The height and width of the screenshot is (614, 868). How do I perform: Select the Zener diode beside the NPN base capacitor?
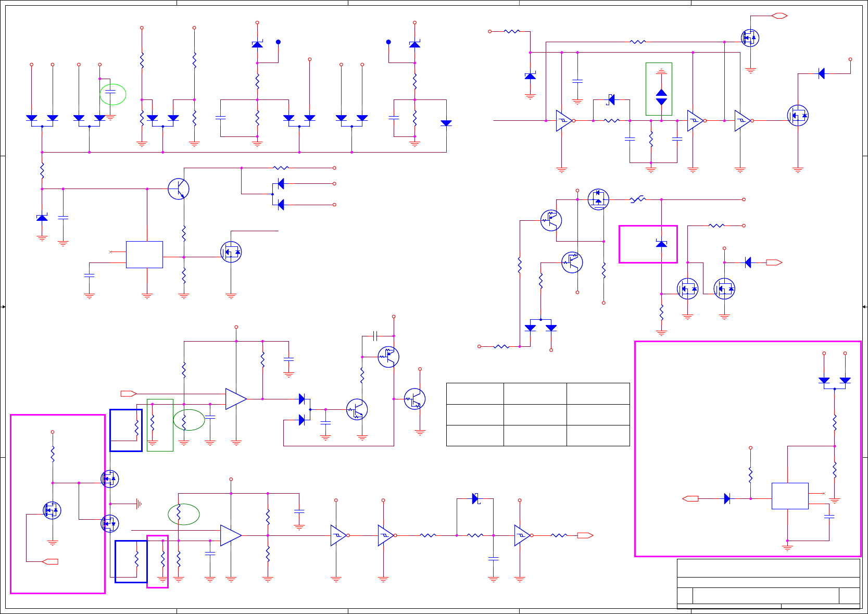[x=42, y=217]
